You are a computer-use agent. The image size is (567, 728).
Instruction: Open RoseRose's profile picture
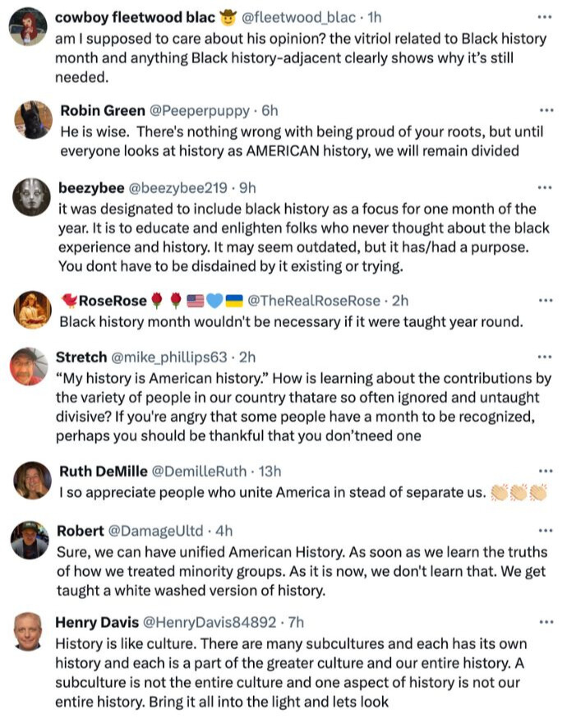33,310
